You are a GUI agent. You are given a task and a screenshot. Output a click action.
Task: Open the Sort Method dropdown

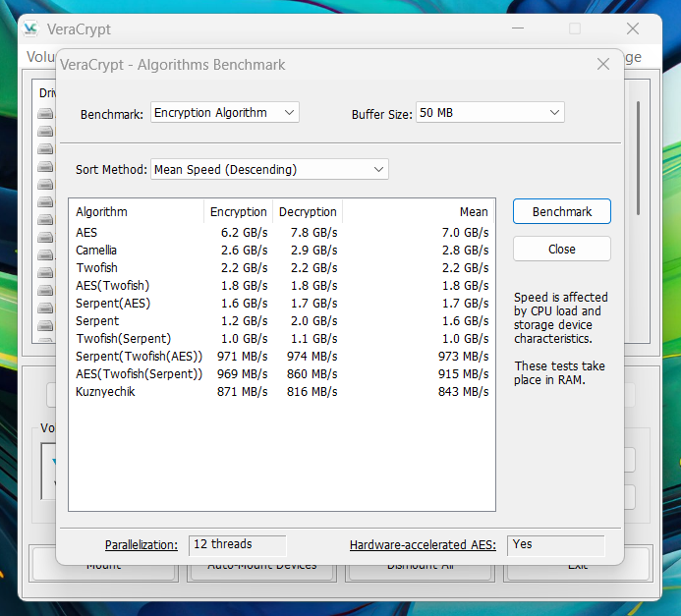(x=269, y=169)
